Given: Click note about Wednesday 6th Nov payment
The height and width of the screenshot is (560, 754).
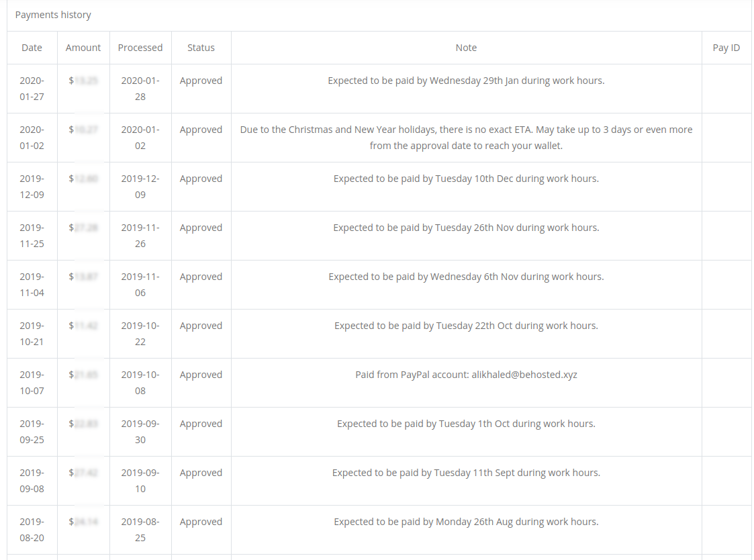Looking at the screenshot, I should (x=466, y=277).
